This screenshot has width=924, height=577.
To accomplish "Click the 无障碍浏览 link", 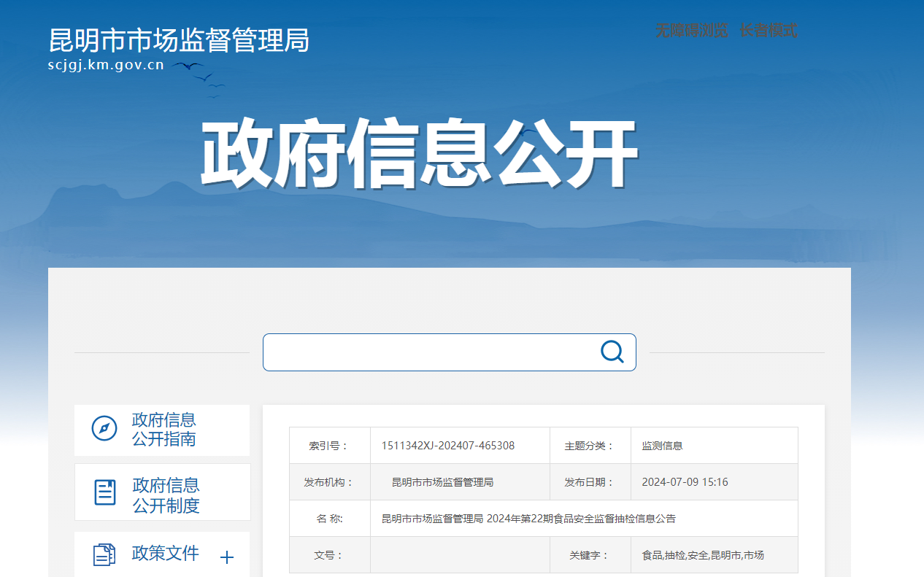I will (691, 31).
